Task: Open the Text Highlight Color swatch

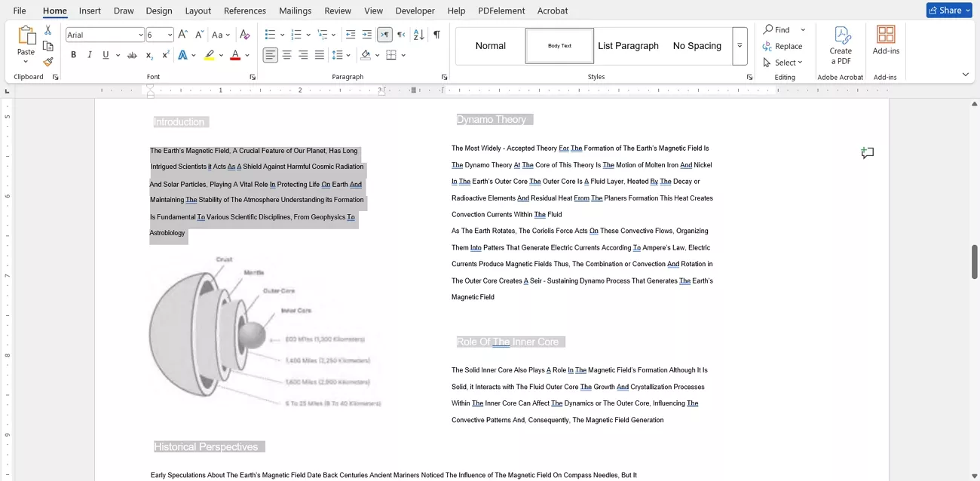Action: [210, 54]
